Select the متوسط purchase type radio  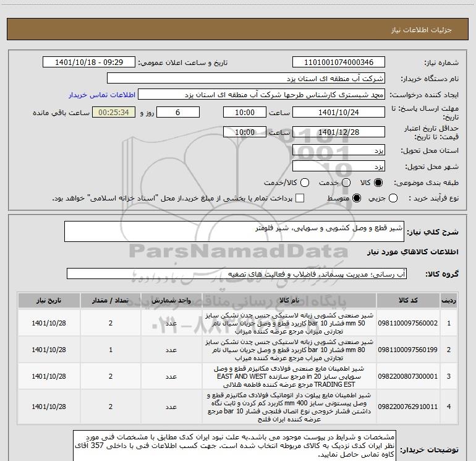tap(357, 199)
